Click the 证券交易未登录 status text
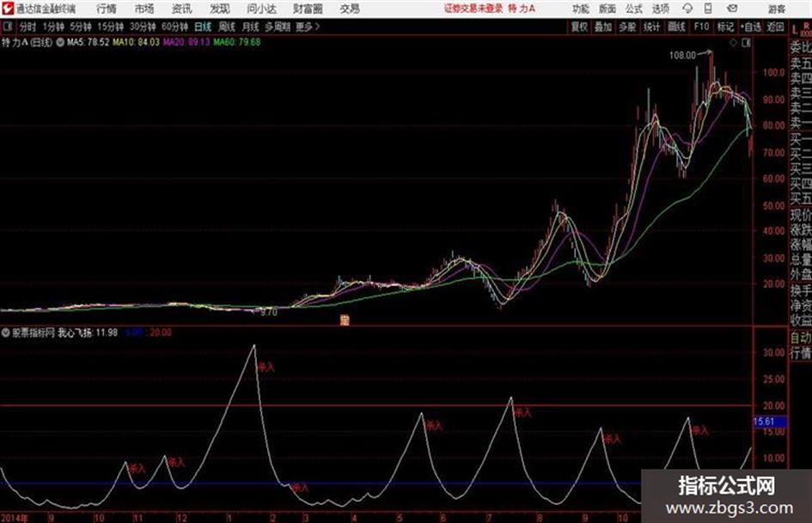This screenshot has width=812, height=523. click(473, 9)
